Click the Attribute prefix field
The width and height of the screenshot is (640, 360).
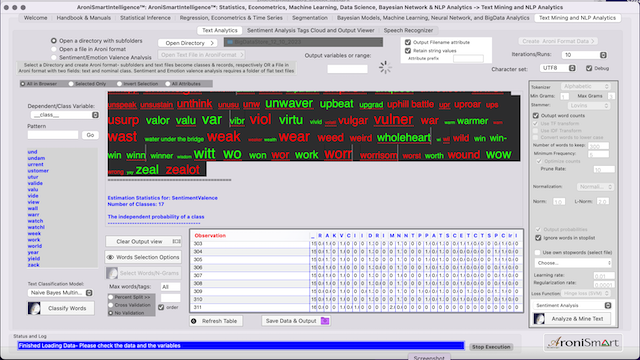click(x=468, y=58)
